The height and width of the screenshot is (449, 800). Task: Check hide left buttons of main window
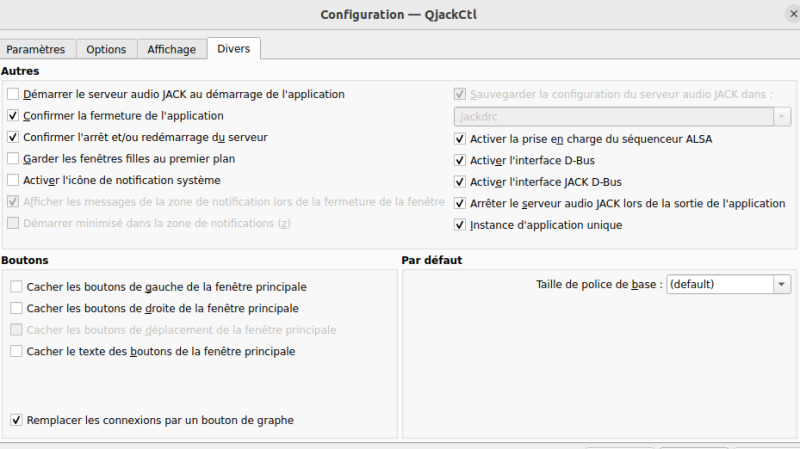point(16,287)
